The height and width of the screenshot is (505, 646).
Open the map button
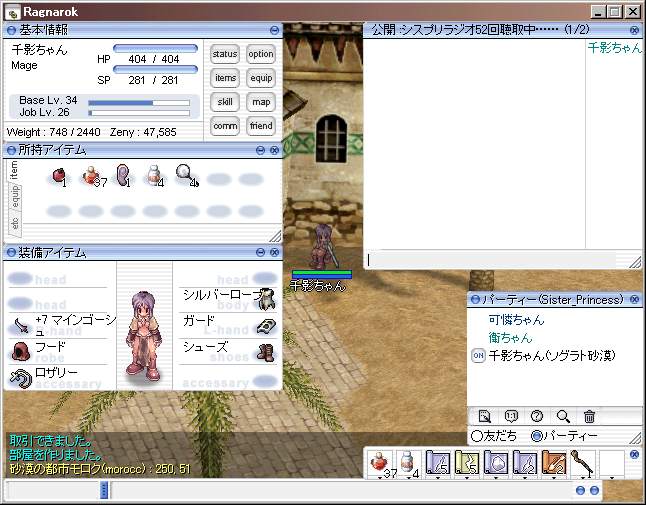[x=261, y=102]
